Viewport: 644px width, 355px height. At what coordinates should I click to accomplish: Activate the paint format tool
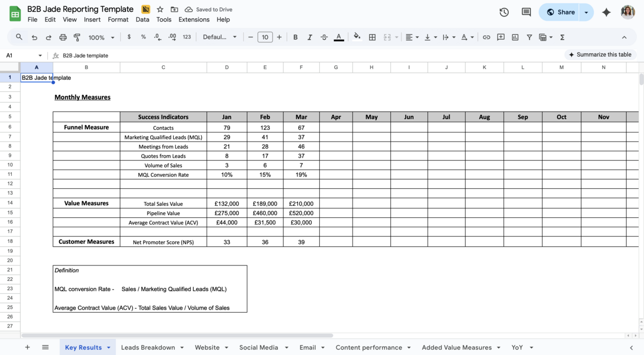pos(77,37)
